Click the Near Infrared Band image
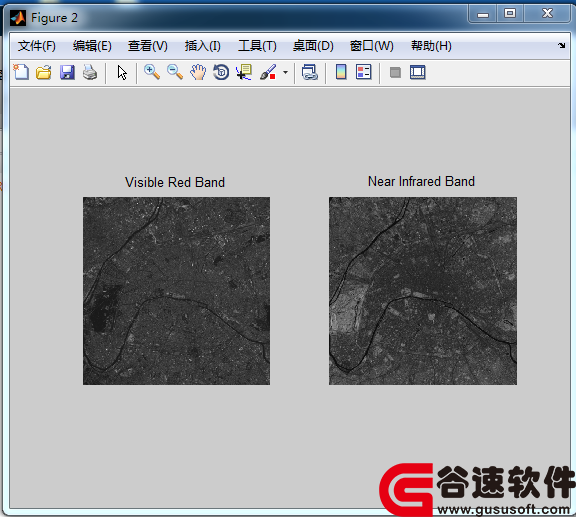The height and width of the screenshot is (517, 576). coord(423,291)
